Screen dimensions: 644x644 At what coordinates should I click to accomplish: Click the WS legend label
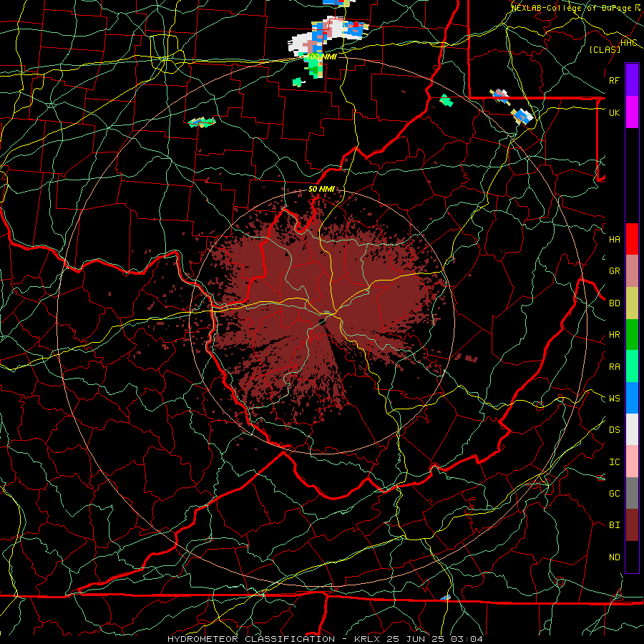(615, 399)
